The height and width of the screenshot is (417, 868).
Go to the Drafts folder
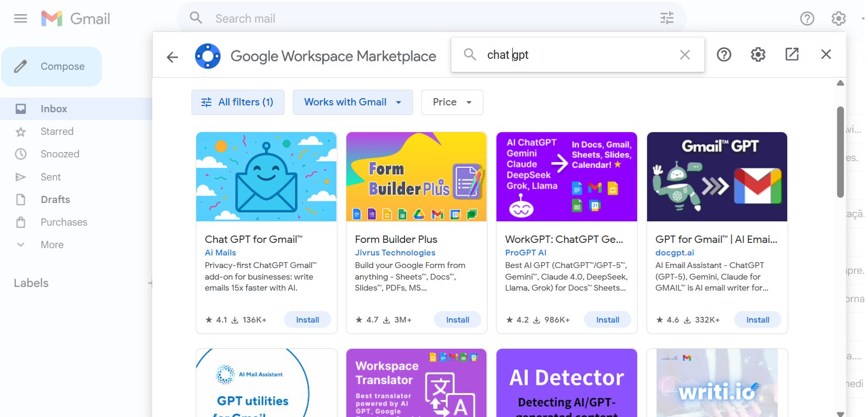[55, 200]
